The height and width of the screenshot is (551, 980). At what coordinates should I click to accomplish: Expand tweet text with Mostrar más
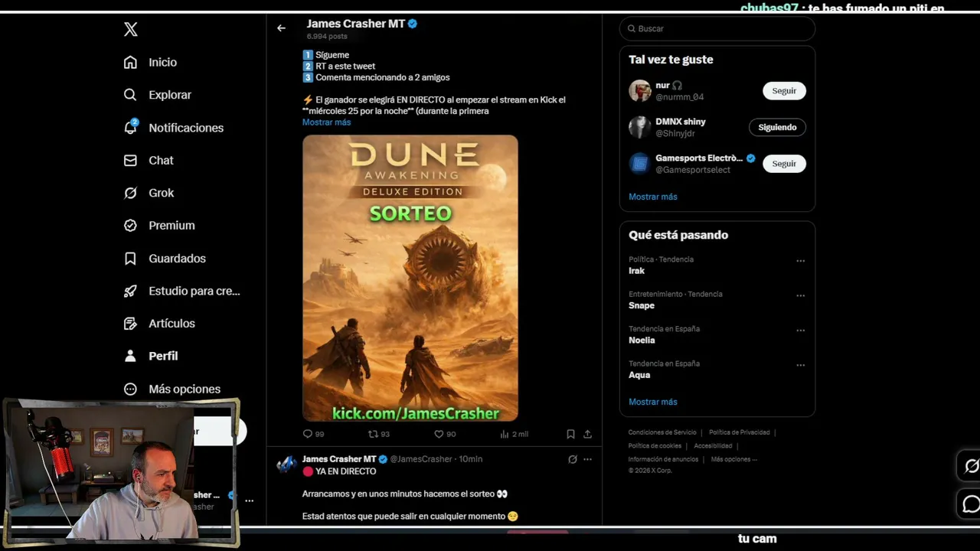coord(326,122)
